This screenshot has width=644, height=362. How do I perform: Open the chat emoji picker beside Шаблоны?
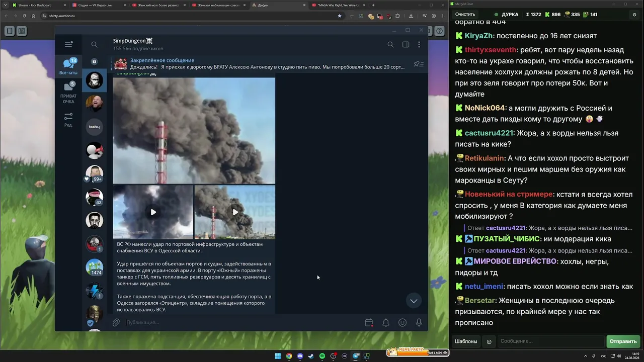pyautogui.click(x=489, y=342)
